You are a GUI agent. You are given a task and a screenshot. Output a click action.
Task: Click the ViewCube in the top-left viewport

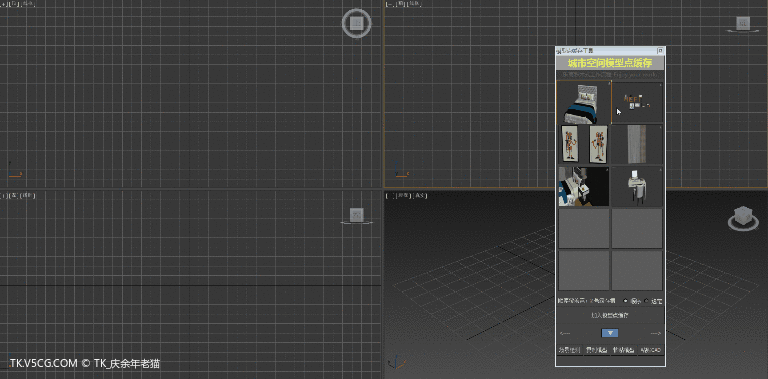tap(357, 23)
